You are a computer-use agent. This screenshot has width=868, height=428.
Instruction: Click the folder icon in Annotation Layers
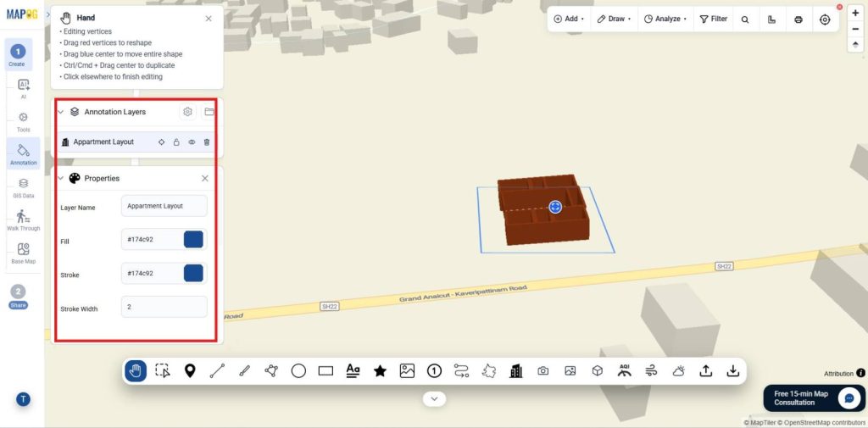tap(209, 112)
